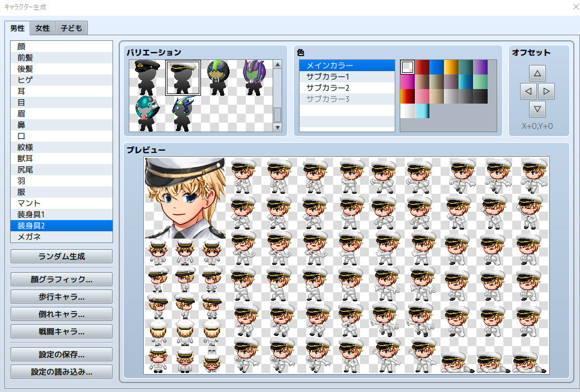This screenshot has width=580, height=392.
Task: Click the offset down arrow
Action: click(537, 109)
